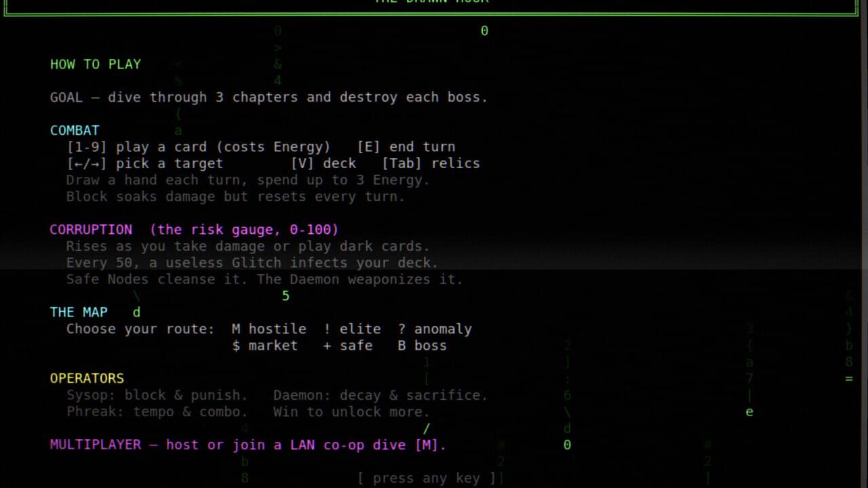This screenshot has width=868, height=488.
Task: Click the 'HOW TO PLAY' heading
Action: point(96,64)
